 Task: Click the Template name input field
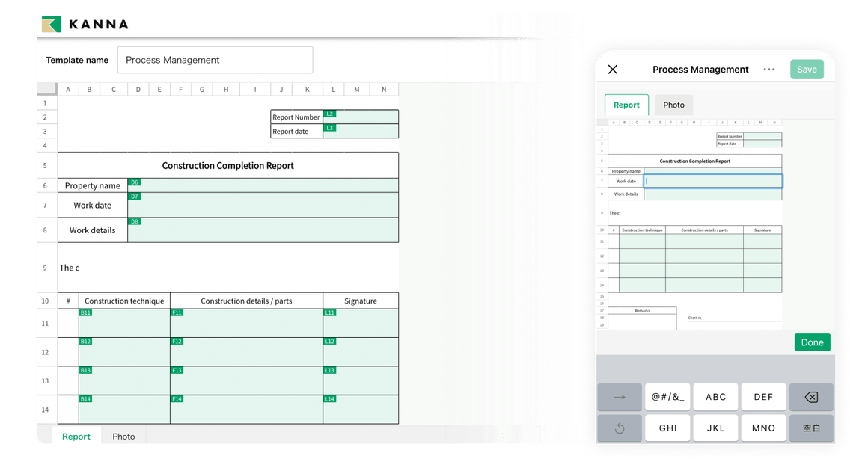pos(215,59)
